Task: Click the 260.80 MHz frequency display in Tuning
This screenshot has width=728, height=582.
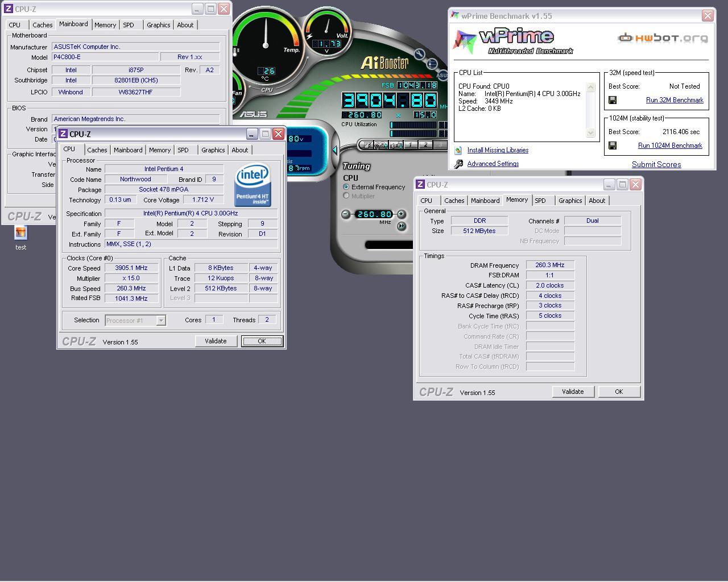Action: (x=374, y=214)
